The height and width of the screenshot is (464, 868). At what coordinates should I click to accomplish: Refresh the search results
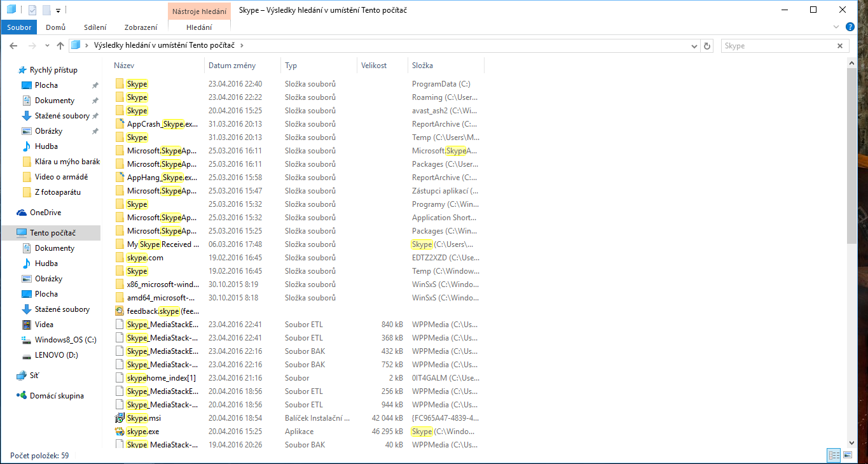coord(707,46)
